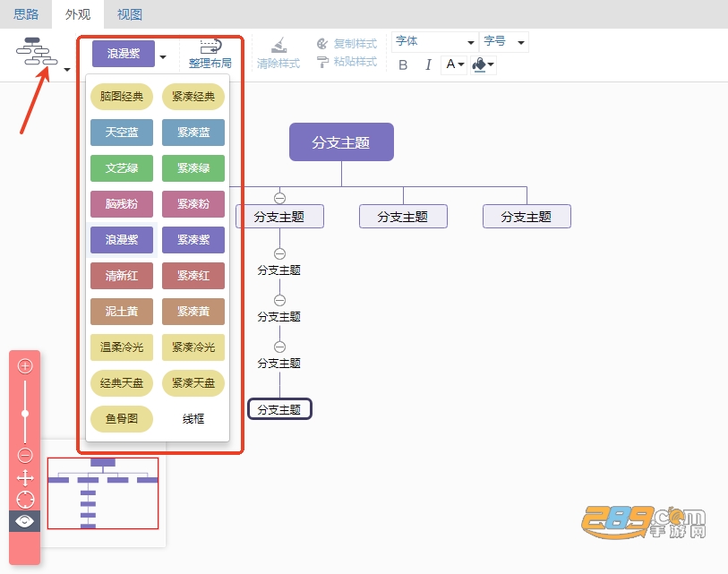The image size is (728, 574).
Task: Select the highlighted bottom 分支主题 node
Action: tap(279, 409)
